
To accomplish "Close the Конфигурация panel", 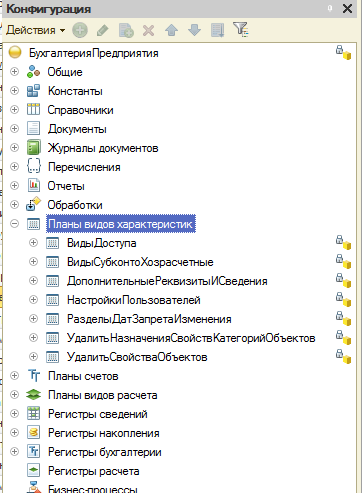I will (x=347, y=8).
